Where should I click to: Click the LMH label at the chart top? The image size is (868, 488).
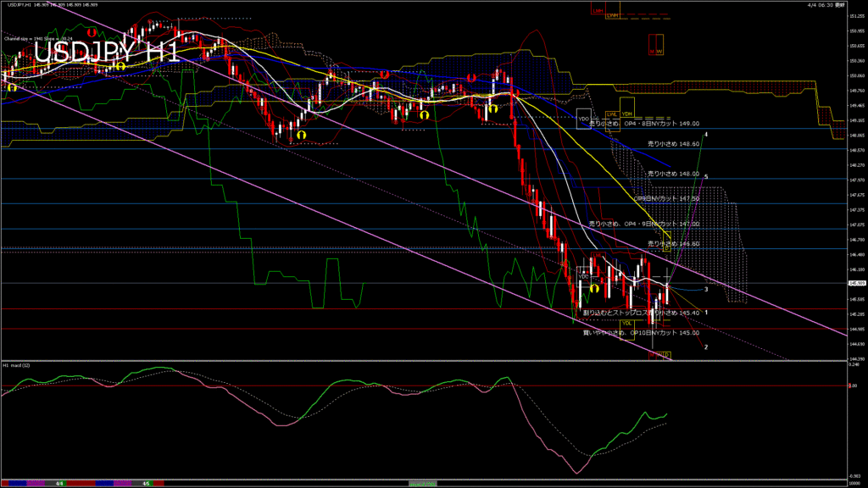598,11
